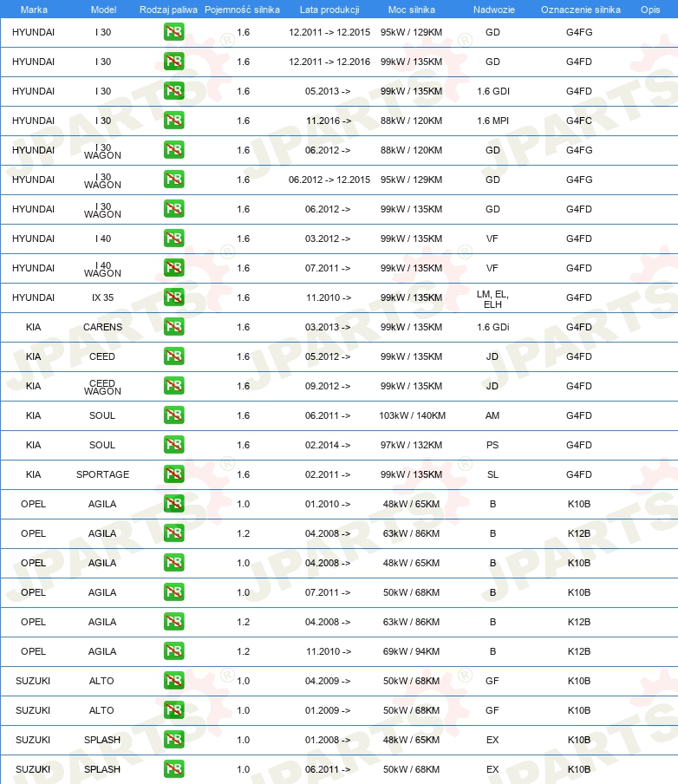Select the CEED WAGON model cell
Viewport: 678px width, 784px height.
pyautogui.click(x=102, y=387)
